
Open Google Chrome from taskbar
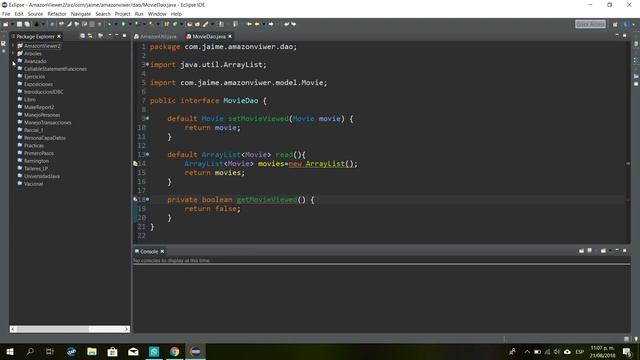pyautogui.click(x=175, y=351)
